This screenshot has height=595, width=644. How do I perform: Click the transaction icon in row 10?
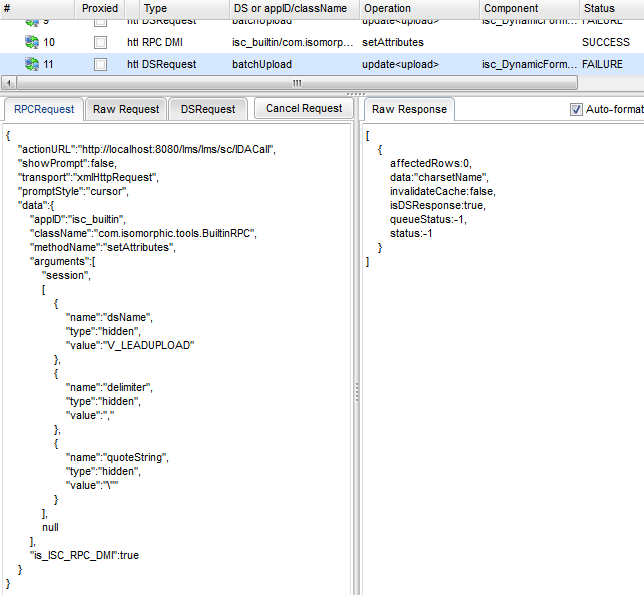coord(32,42)
